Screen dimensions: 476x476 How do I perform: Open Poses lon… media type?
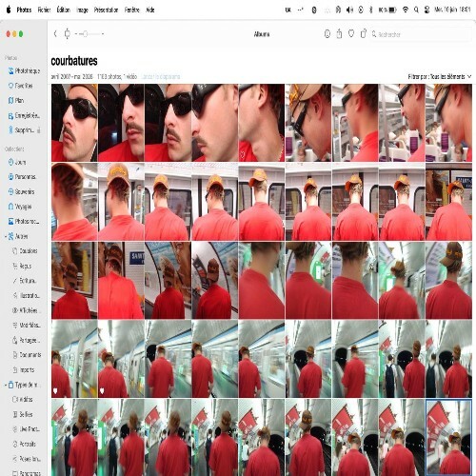(27, 459)
